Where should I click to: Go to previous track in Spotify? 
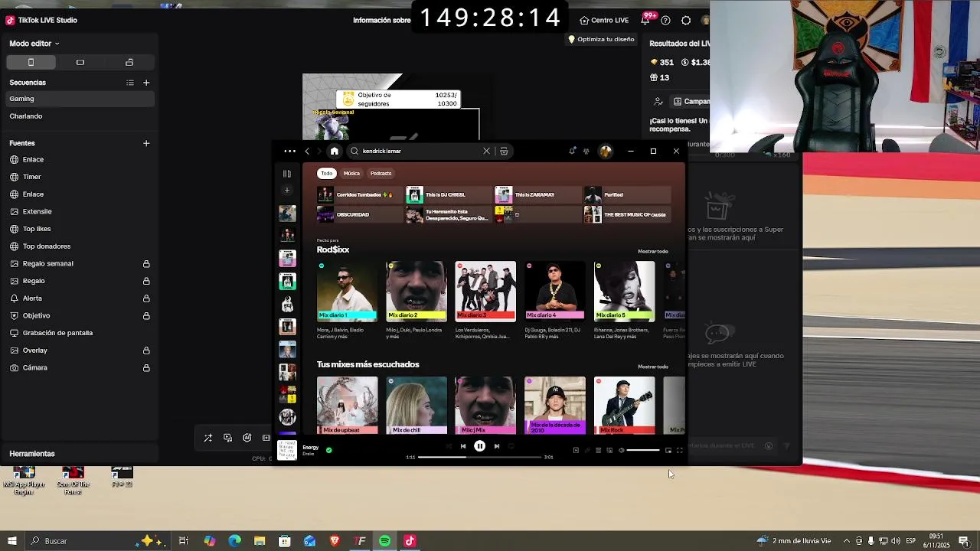(x=462, y=446)
